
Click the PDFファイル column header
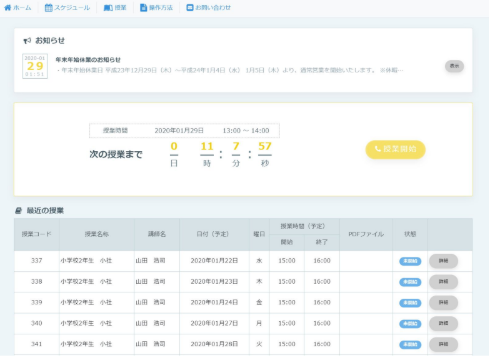pyautogui.click(x=366, y=234)
